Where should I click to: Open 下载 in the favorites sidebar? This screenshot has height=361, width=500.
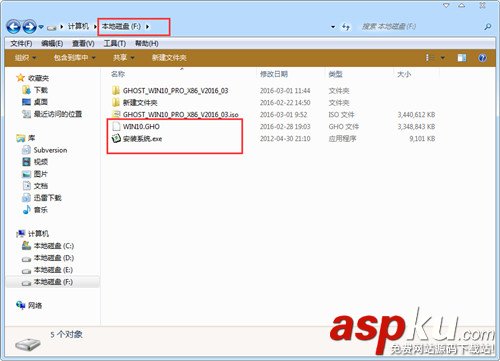[x=41, y=90]
